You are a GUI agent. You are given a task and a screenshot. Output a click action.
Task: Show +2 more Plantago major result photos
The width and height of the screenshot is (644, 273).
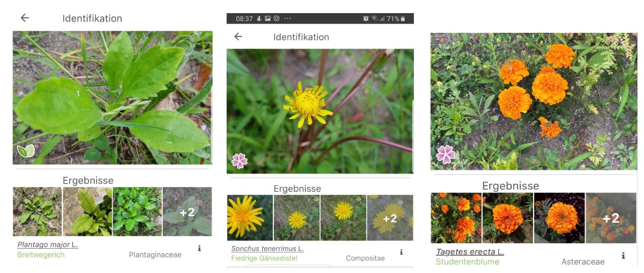click(x=187, y=212)
